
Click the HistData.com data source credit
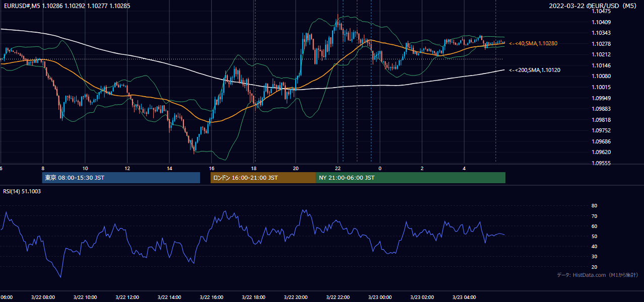[x=597, y=275]
